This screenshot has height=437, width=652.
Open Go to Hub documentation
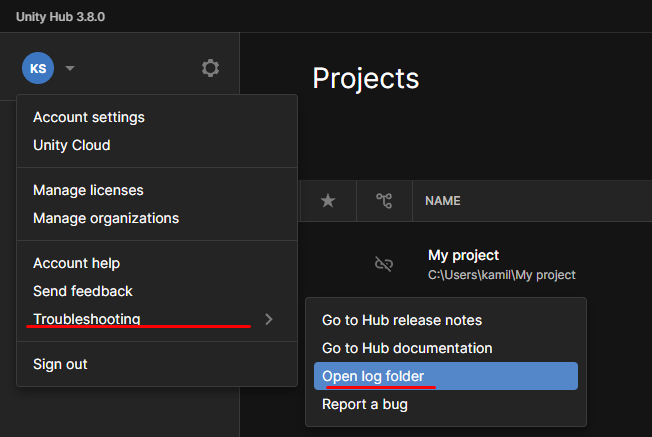click(407, 348)
